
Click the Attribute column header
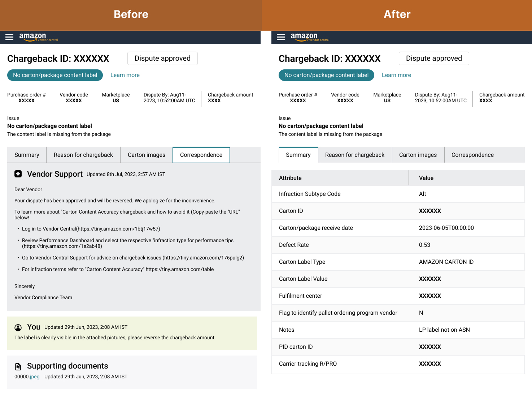pyautogui.click(x=290, y=178)
